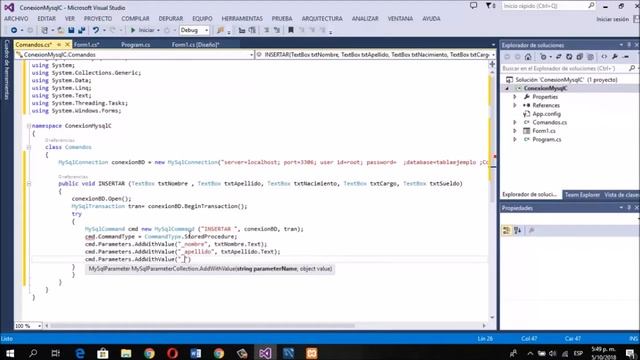Toggle auto-hide pin on Propiedades panel
The width and height of the screenshot is (640, 360).
(x=629, y=208)
